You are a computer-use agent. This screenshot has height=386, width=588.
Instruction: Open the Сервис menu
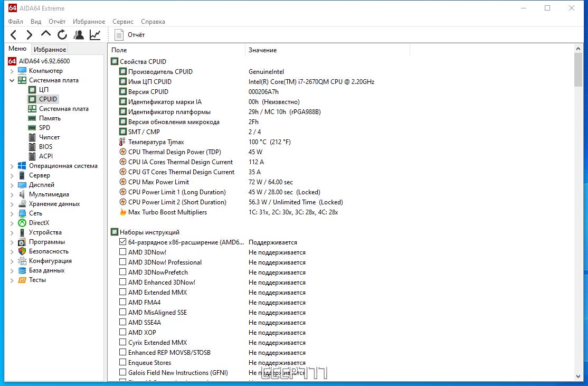(x=123, y=22)
